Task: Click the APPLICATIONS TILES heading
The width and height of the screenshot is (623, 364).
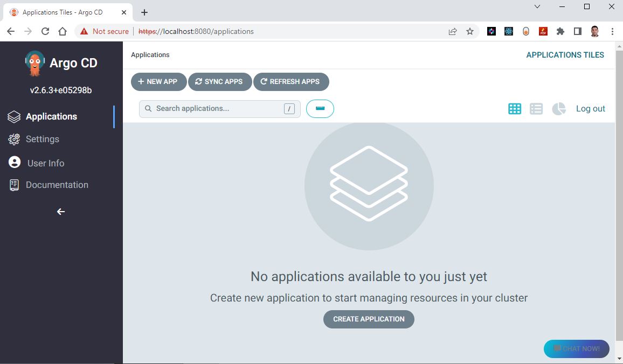Action: pyautogui.click(x=565, y=55)
